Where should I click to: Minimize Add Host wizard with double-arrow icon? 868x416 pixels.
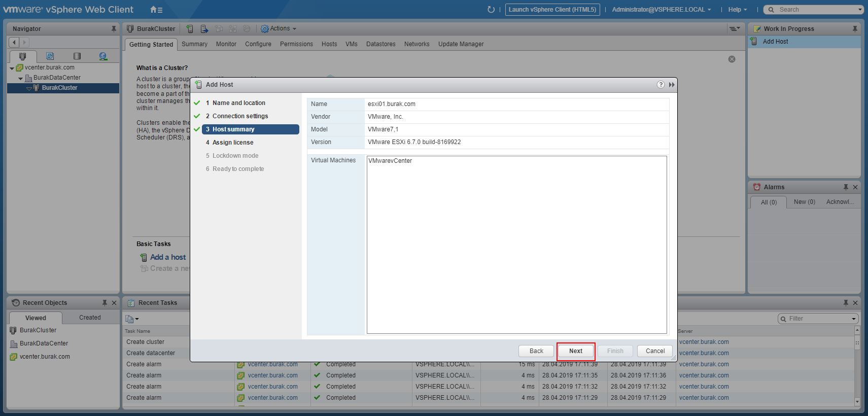tap(672, 85)
